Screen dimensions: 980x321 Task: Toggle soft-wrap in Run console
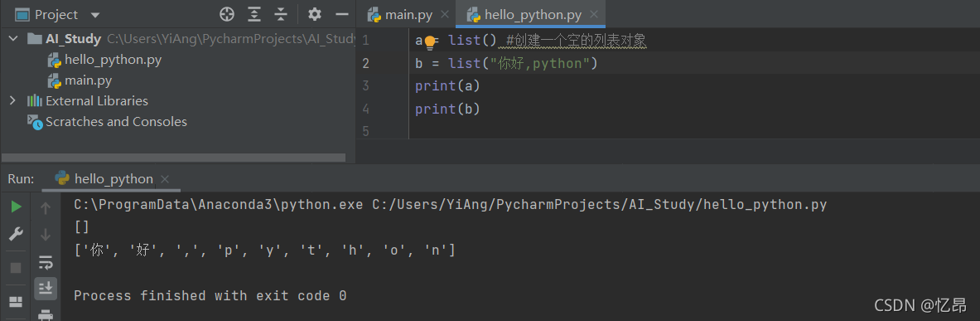pos(46,262)
